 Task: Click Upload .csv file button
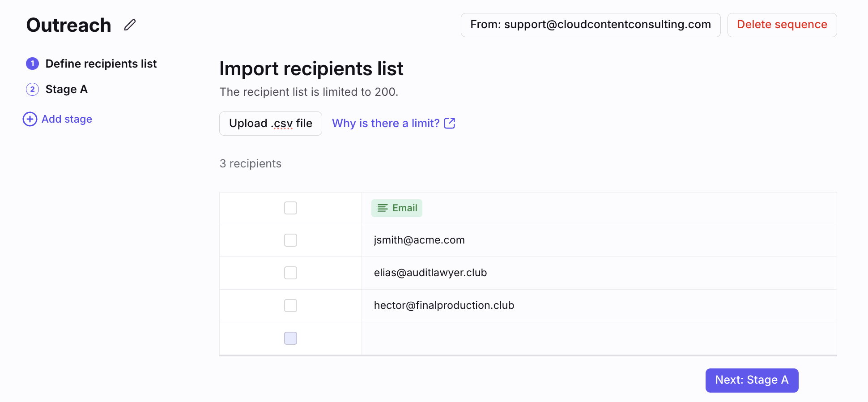click(x=271, y=124)
